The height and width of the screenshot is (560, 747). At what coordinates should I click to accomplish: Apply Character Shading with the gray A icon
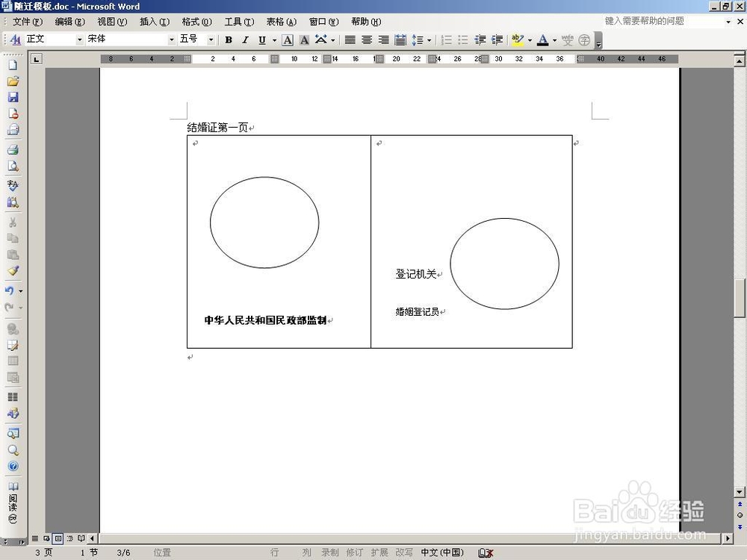(x=304, y=40)
